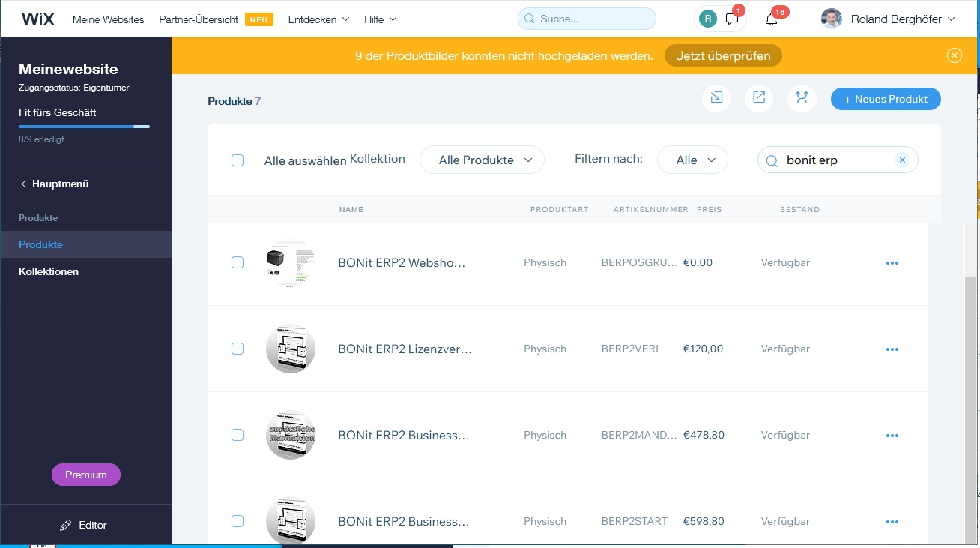This screenshot has width=980, height=548.
Task: Click the Neues Produkt button
Action: click(x=886, y=99)
